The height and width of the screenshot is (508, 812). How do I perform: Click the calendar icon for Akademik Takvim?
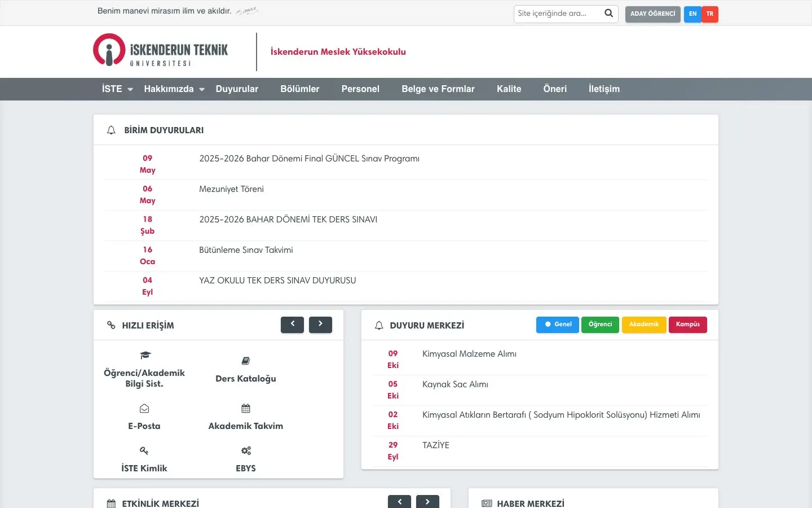(x=246, y=408)
